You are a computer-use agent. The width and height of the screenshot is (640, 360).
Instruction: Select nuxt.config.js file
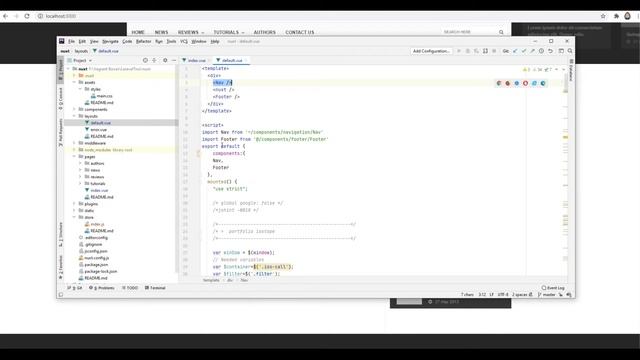point(96,258)
